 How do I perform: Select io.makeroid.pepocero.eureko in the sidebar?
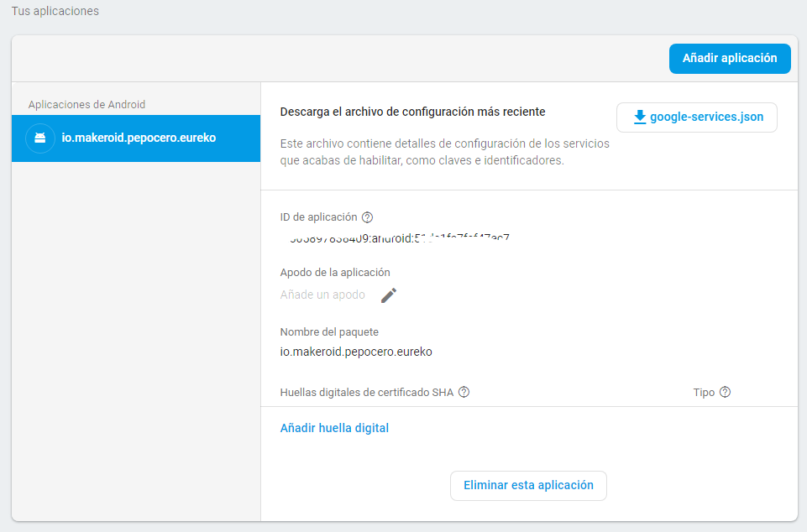click(x=139, y=138)
